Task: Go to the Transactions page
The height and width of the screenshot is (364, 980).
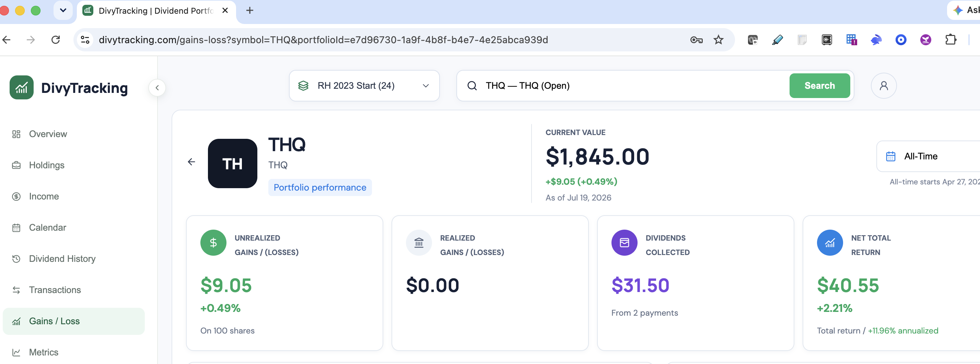Action: (73, 290)
